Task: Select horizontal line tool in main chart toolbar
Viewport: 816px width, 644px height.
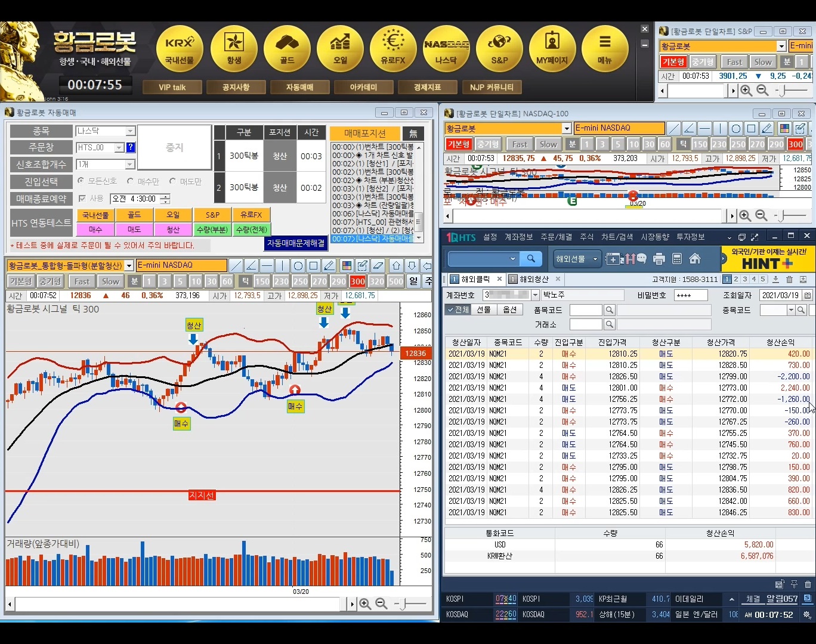Action: [267, 265]
